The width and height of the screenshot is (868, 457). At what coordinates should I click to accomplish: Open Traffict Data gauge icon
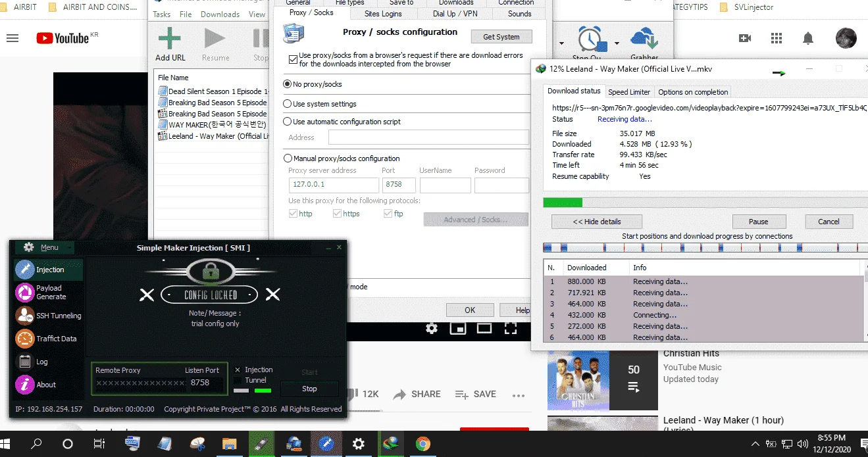point(24,338)
